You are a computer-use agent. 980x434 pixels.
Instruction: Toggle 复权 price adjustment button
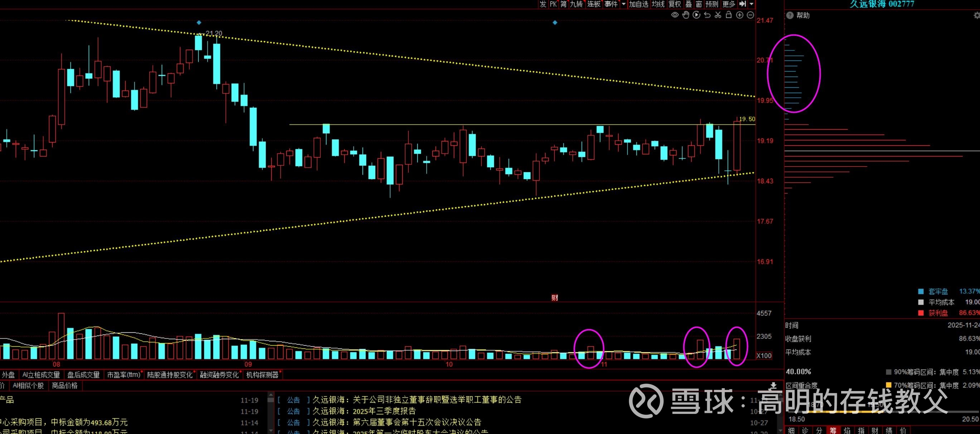[x=675, y=4]
